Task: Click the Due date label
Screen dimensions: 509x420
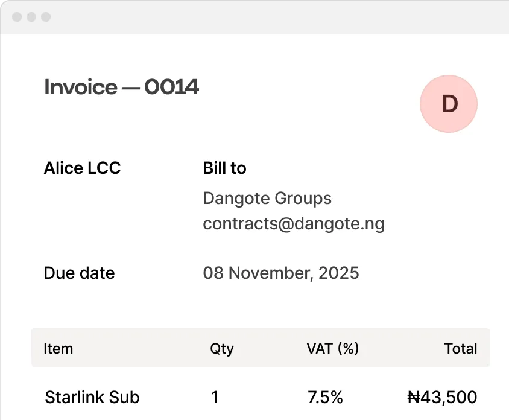Action: pyautogui.click(x=79, y=273)
